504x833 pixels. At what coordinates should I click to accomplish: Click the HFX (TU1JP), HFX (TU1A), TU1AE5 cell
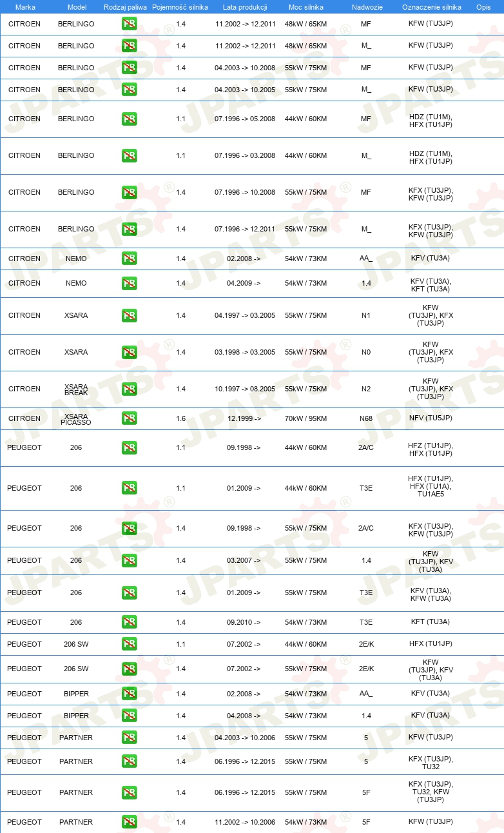431,486
